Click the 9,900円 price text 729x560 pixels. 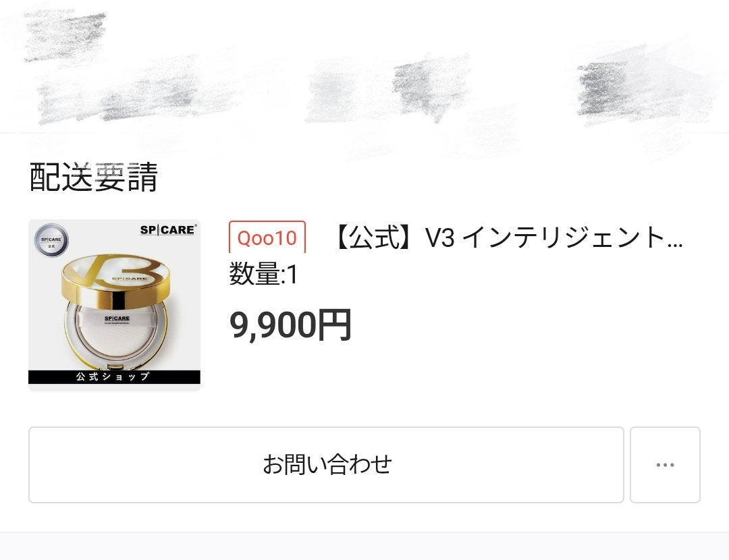(290, 325)
